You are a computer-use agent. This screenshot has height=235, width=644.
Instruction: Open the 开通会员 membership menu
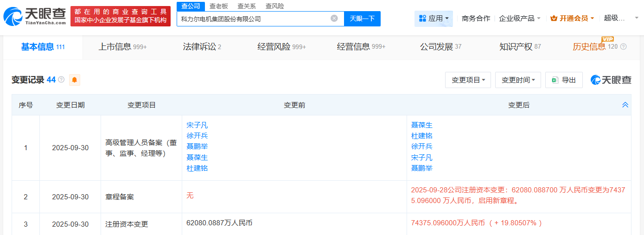click(572, 19)
